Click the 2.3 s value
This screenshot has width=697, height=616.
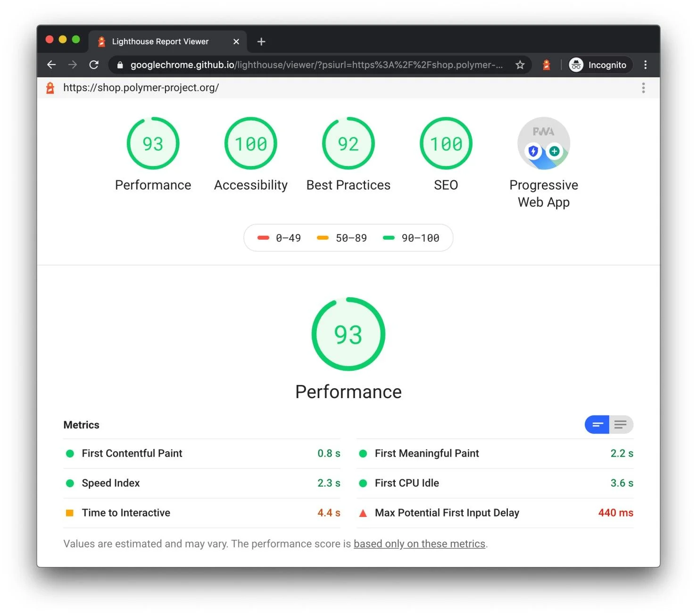click(329, 483)
